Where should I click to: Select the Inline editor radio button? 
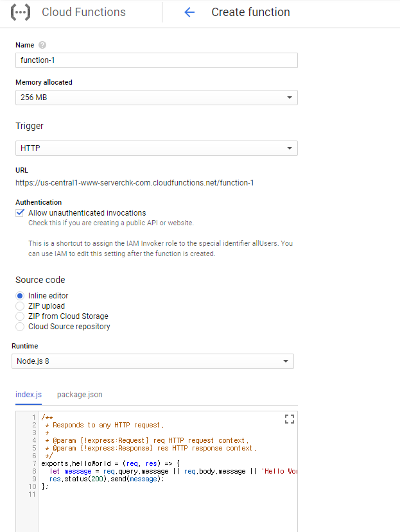20,296
